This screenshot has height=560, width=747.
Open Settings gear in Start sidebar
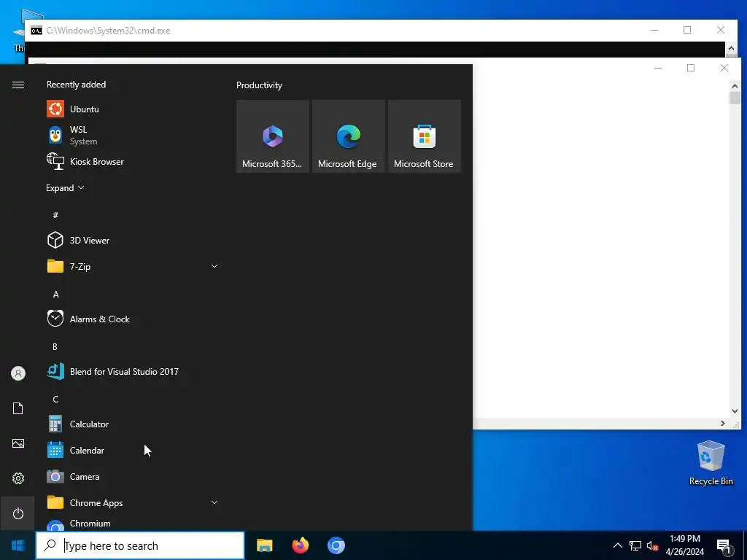tap(18, 478)
